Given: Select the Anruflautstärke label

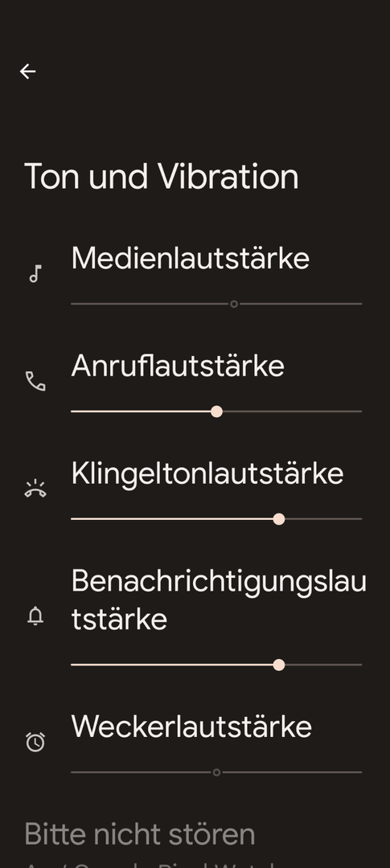Looking at the screenshot, I should (178, 366).
